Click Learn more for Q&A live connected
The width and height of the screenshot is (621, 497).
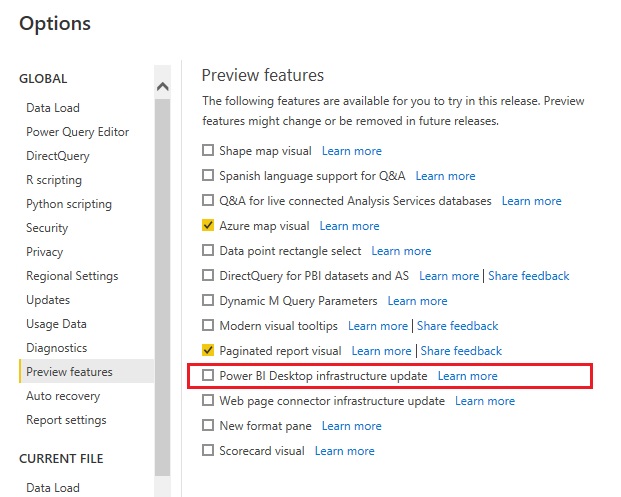[531, 201]
